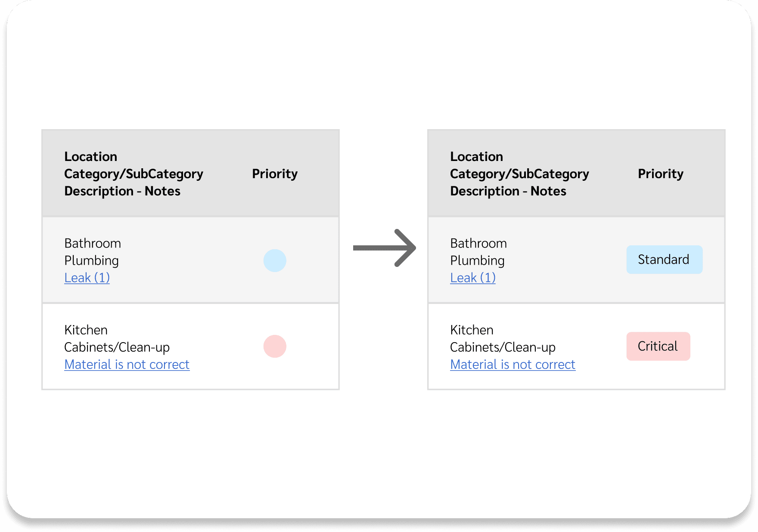Select the Standard priority badge
The width and height of the screenshot is (758, 532).
pyautogui.click(x=664, y=260)
